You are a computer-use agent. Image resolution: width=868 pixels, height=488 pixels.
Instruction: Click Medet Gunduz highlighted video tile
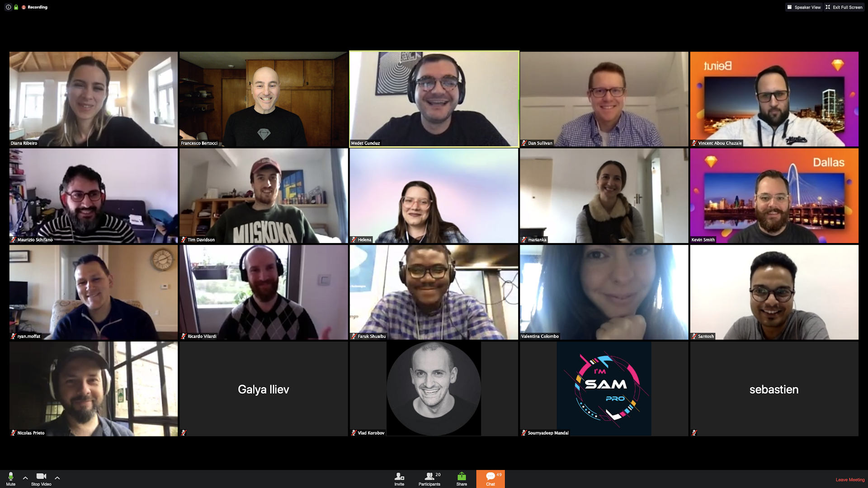pos(434,99)
